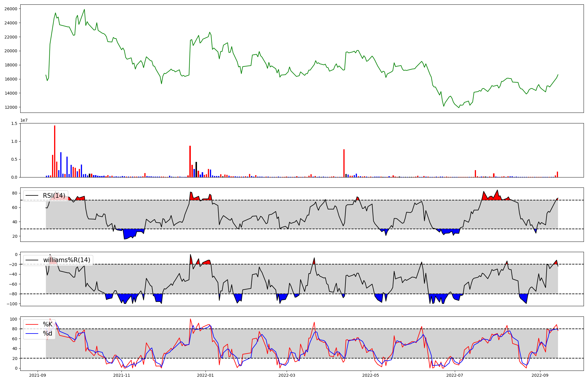This screenshot has width=588, height=382.
Task: Click the %K legend label
Action: point(48,324)
